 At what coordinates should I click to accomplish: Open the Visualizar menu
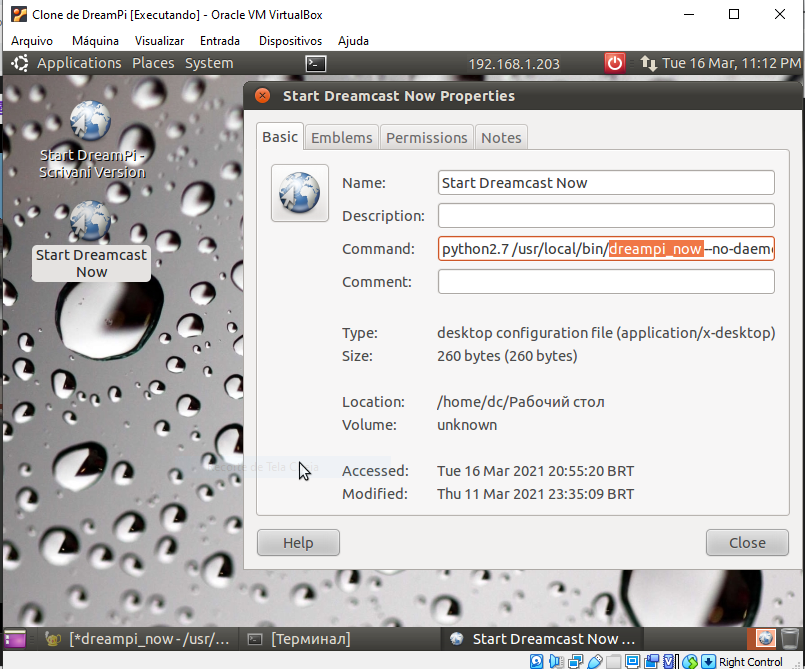(159, 41)
